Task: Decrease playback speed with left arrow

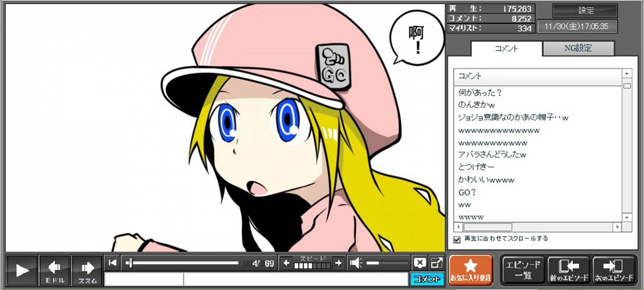Action: coord(287,263)
